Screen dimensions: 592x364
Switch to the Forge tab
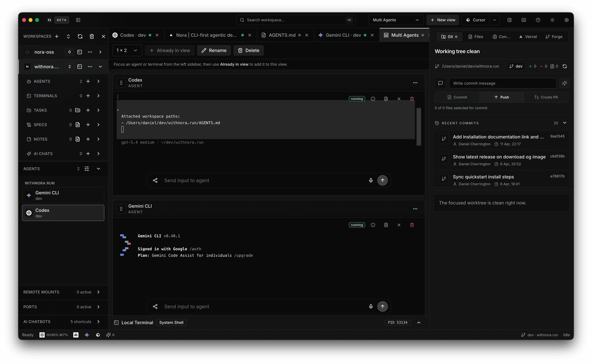pyautogui.click(x=554, y=37)
